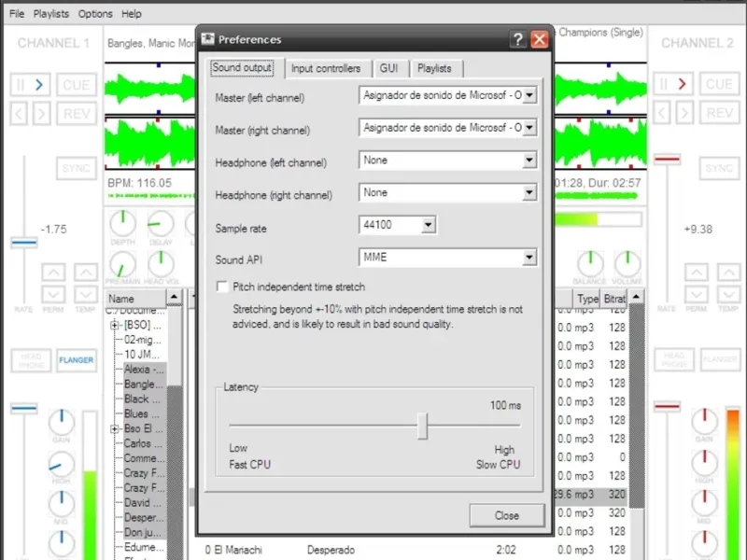Click Channel 1 seek back arrow
Screen dimensions: 747x560
tap(19, 114)
